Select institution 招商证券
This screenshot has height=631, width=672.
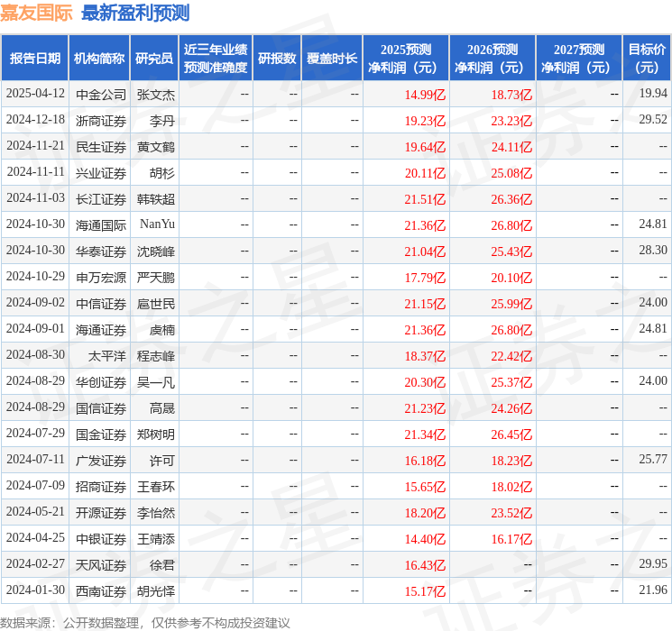click(x=101, y=487)
